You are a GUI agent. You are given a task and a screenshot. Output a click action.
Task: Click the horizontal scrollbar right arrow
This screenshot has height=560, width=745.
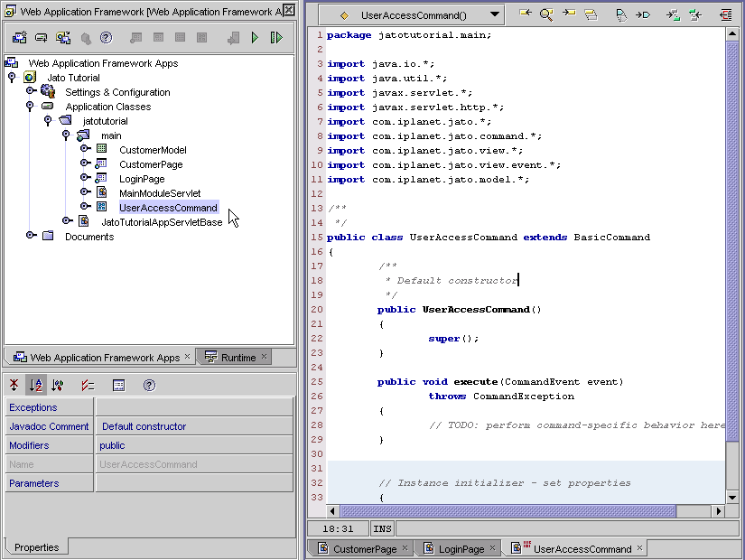click(719, 511)
